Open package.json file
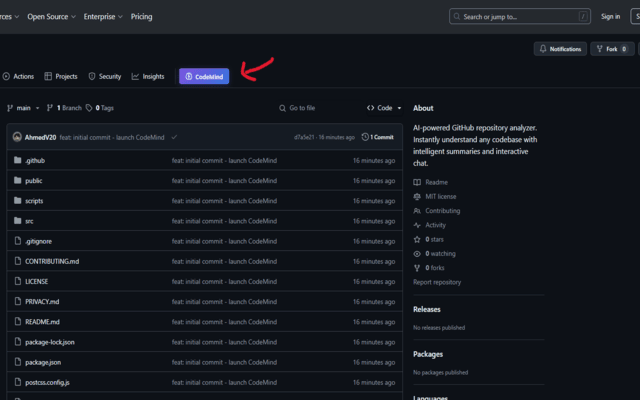The image size is (640, 400). tap(43, 362)
